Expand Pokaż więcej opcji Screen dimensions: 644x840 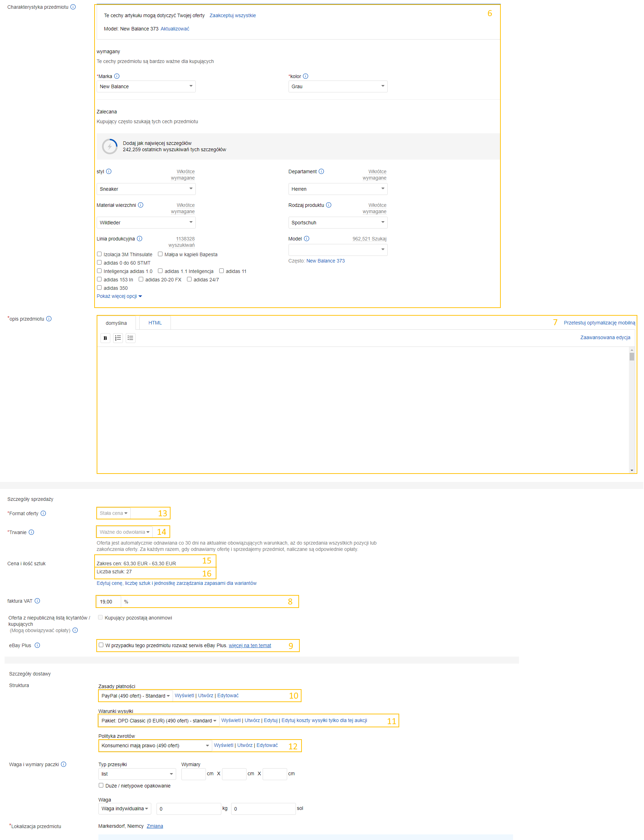tap(119, 296)
